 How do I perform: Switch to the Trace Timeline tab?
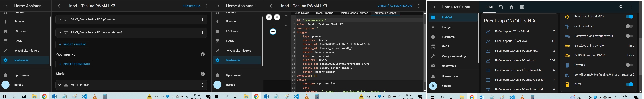pos(324,13)
